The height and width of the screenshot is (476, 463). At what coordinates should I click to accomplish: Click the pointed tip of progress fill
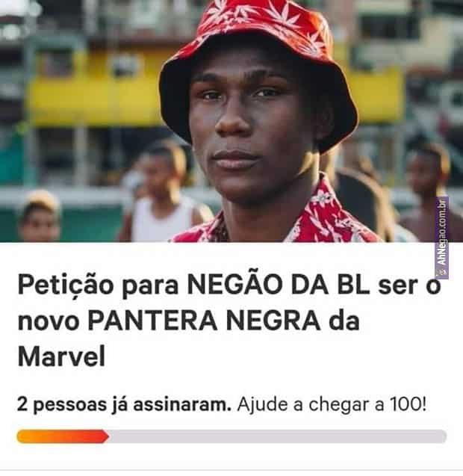106,436
